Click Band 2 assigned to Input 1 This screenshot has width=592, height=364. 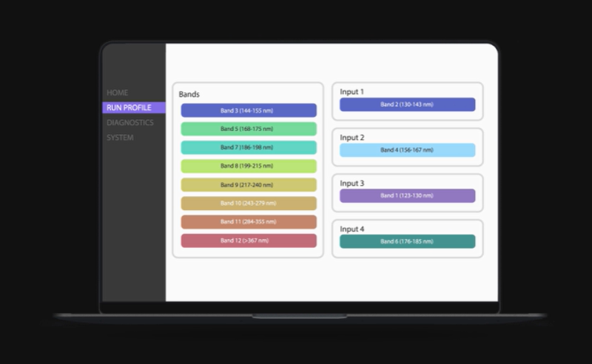[x=407, y=104]
